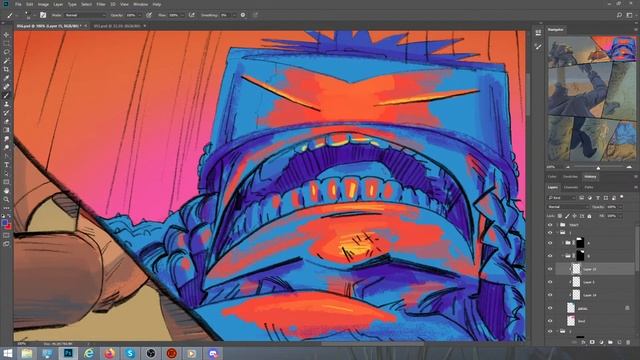
Task: Select the Type tool
Action: point(6,164)
